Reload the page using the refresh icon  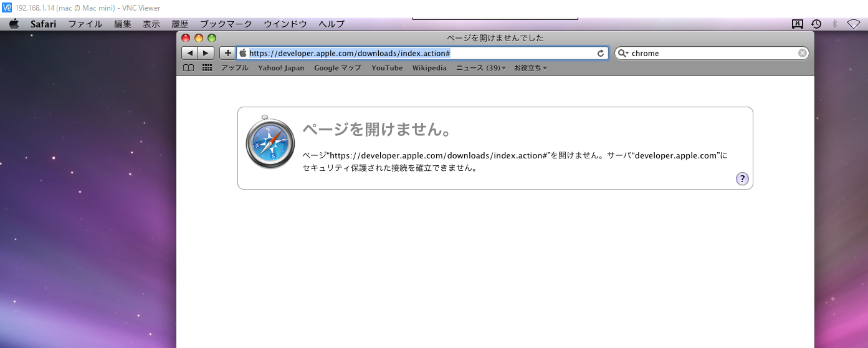(601, 54)
